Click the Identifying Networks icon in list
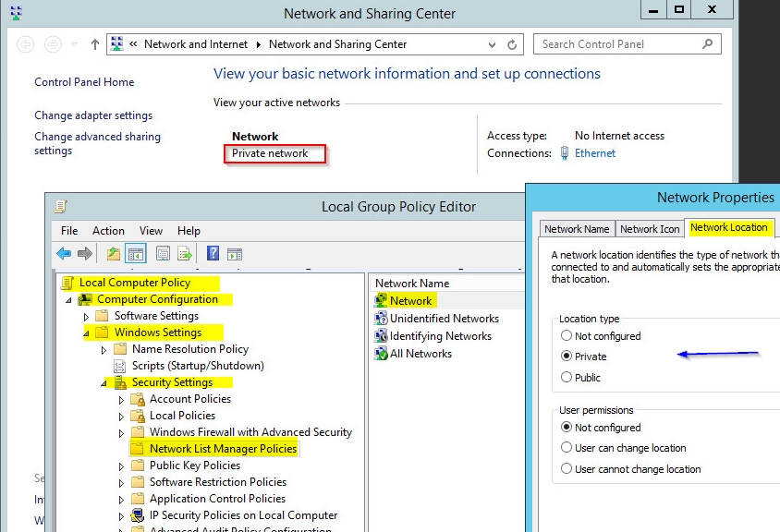 [381, 336]
